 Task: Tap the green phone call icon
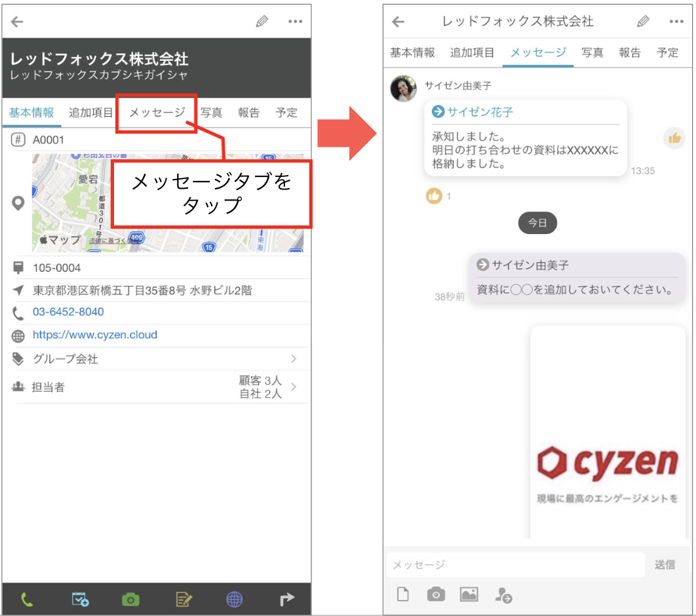point(27,600)
